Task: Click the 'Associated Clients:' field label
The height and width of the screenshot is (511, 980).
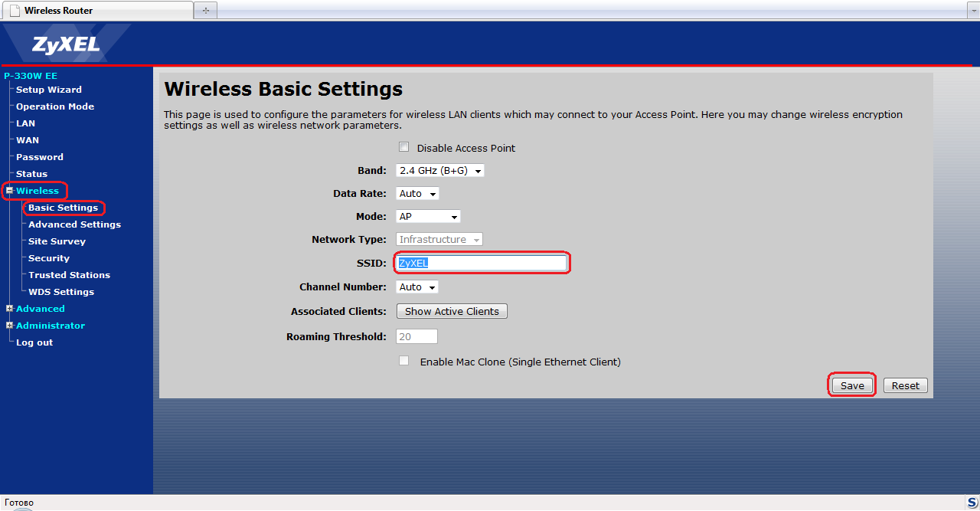Action: (338, 312)
